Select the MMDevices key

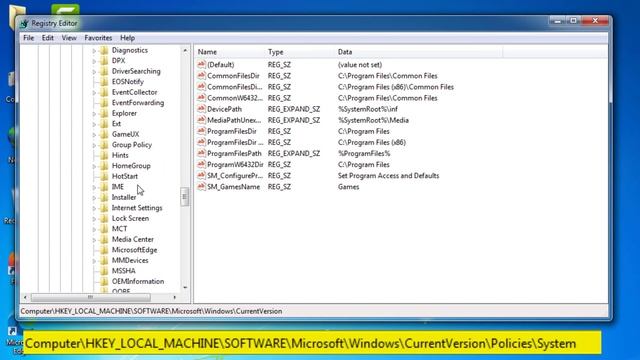[130, 260]
